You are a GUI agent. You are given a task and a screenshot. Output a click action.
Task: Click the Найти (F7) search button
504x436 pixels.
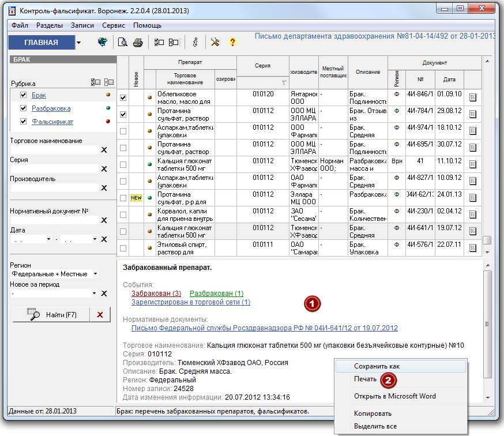tap(51, 315)
